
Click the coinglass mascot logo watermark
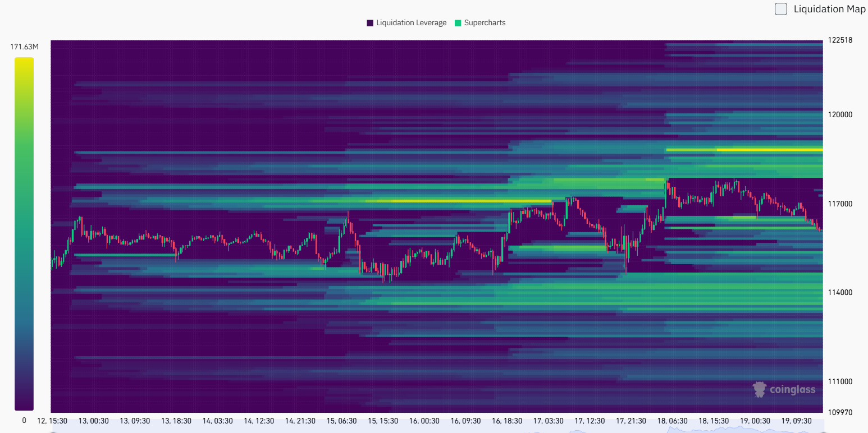coord(760,389)
